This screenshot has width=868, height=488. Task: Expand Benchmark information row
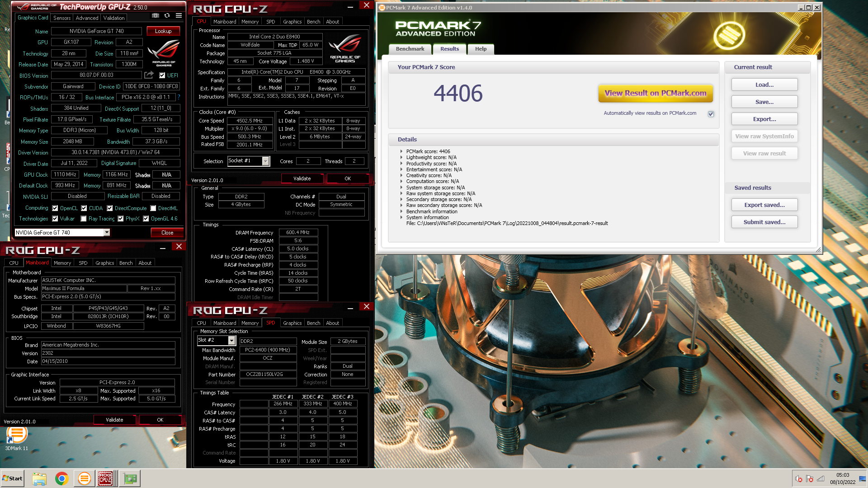point(401,211)
